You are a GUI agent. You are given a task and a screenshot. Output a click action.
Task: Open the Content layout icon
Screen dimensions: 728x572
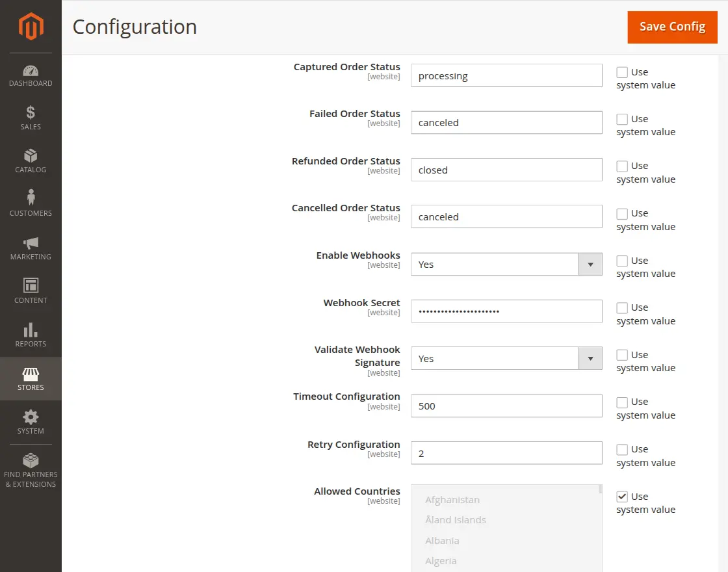31,285
